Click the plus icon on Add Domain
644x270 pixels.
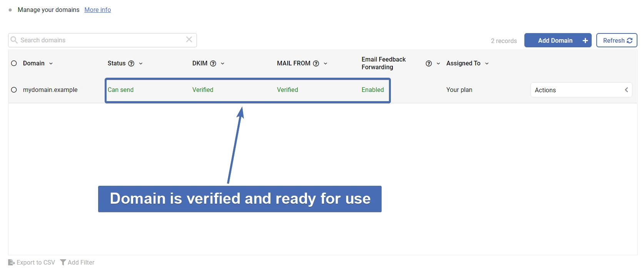click(x=585, y=40)
